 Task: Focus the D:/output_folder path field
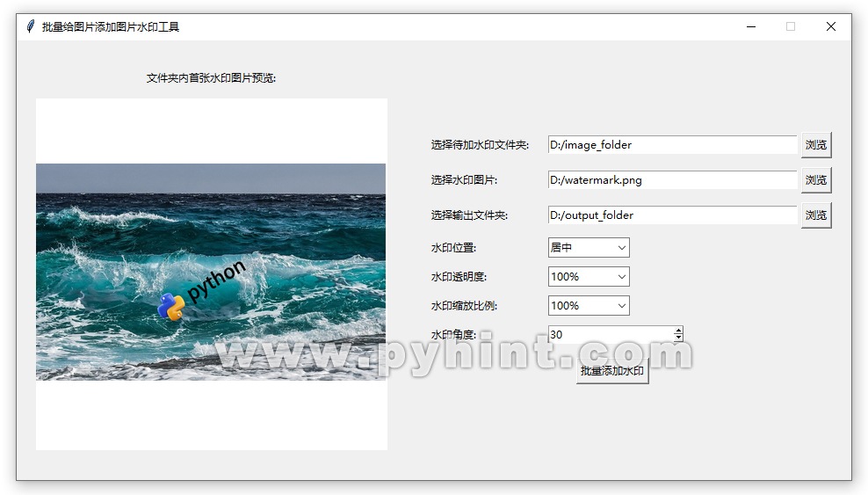pos(673,215)
